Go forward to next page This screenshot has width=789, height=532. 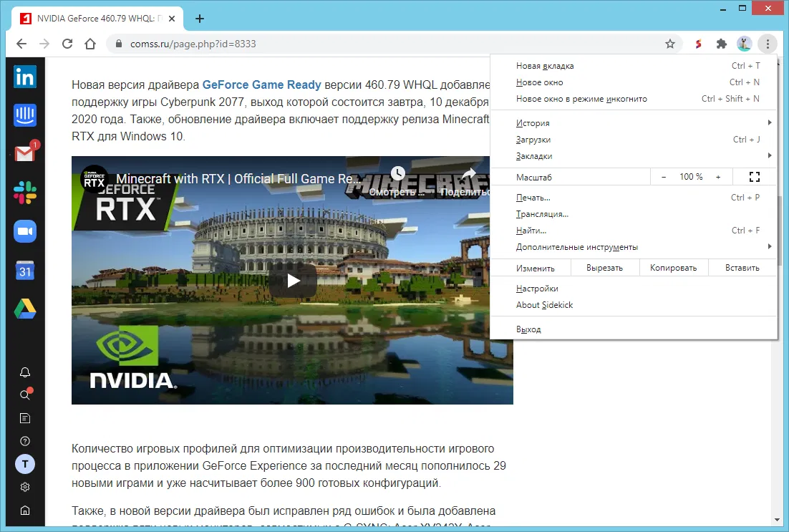(44, 44)
